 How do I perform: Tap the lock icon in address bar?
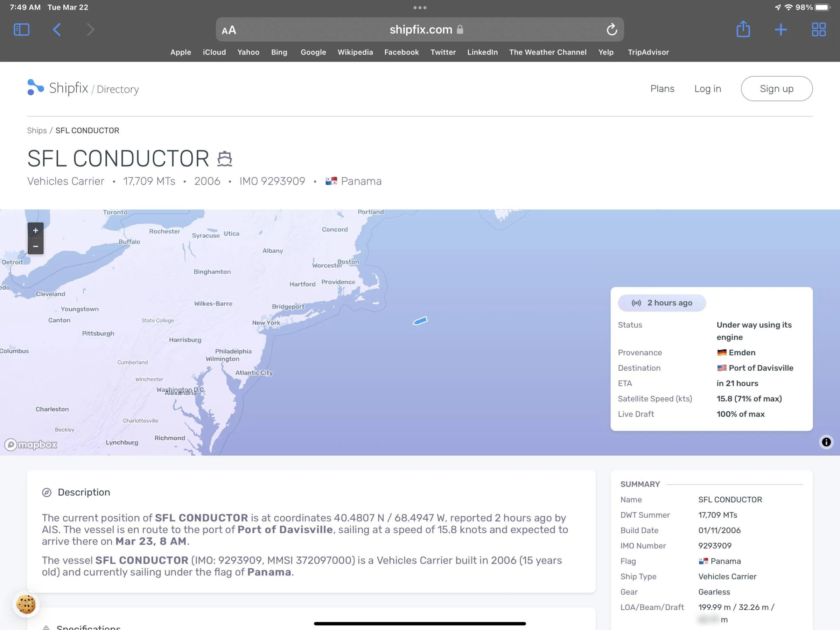[460, 29]
